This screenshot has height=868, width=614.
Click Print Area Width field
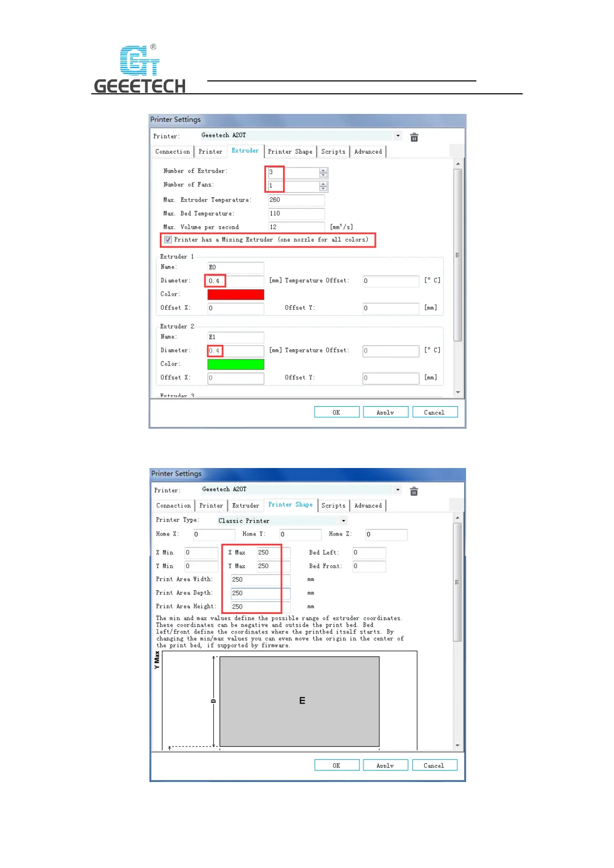(261, 580)
